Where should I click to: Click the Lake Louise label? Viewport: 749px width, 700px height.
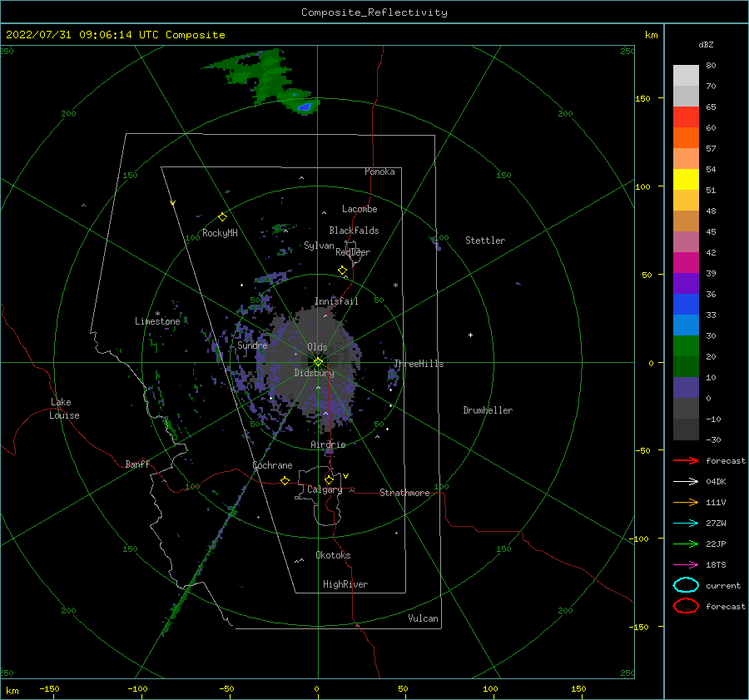(64, 409)
